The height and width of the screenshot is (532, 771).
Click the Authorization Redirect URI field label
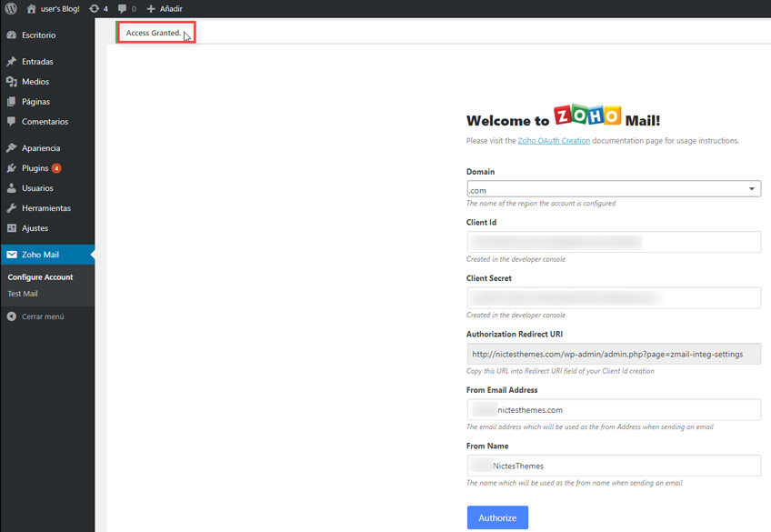click(515, 334)
